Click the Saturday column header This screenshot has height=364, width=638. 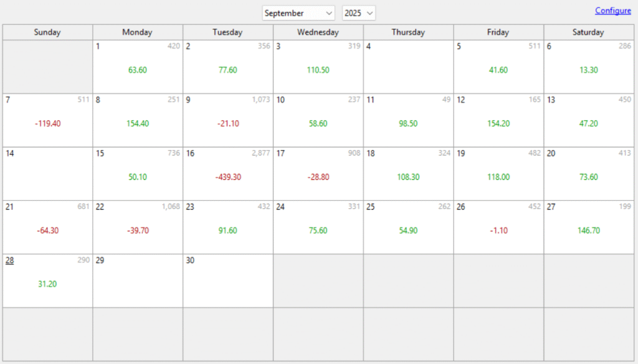[x=588, y=32]
